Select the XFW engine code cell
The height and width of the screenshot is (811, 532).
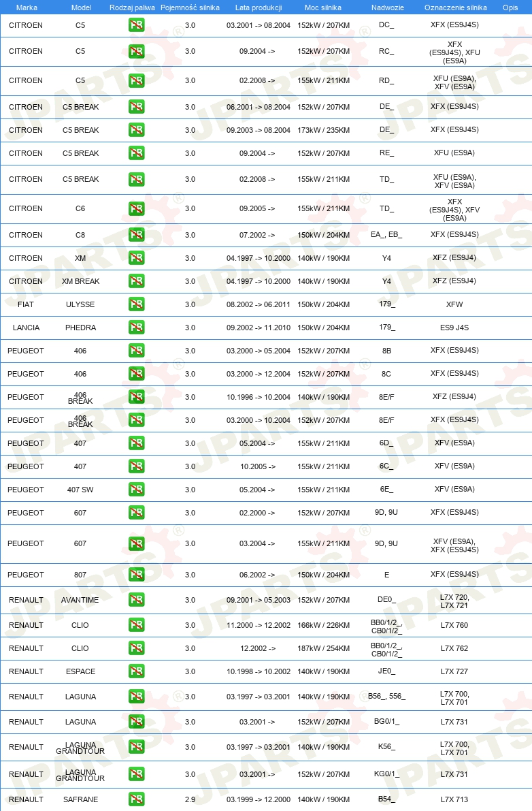pyautogui.click(x=454, y=304)
